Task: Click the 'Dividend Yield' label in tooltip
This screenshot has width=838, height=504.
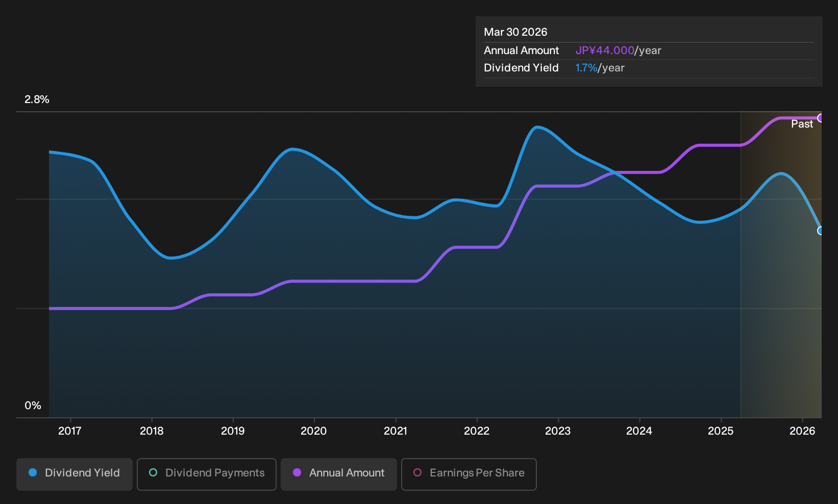Action: point(521,68)
